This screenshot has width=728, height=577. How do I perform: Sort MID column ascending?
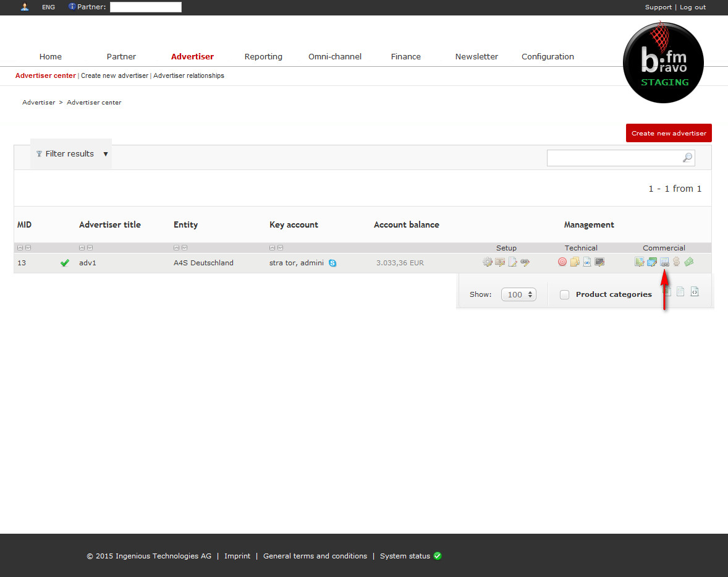click(x=20, y=247)
